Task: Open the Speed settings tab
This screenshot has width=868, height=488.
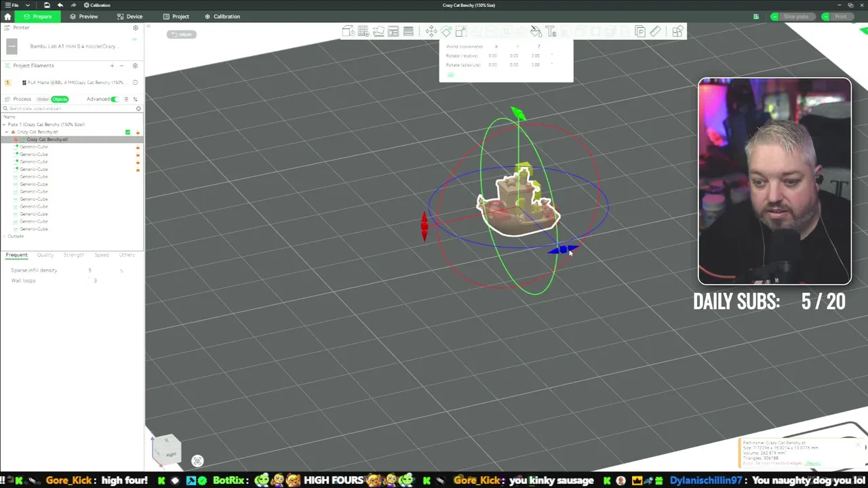Action: click(102, 255)
